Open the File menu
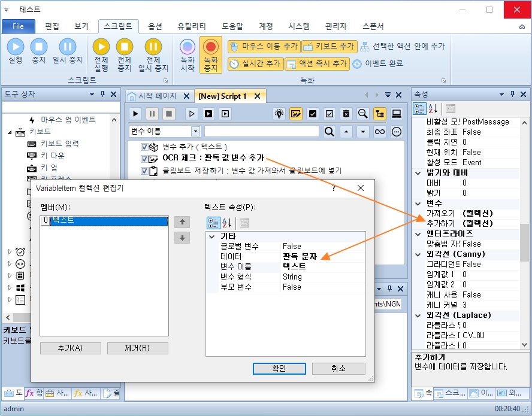This screenshot has height=416, width=532. coord(19,26)
